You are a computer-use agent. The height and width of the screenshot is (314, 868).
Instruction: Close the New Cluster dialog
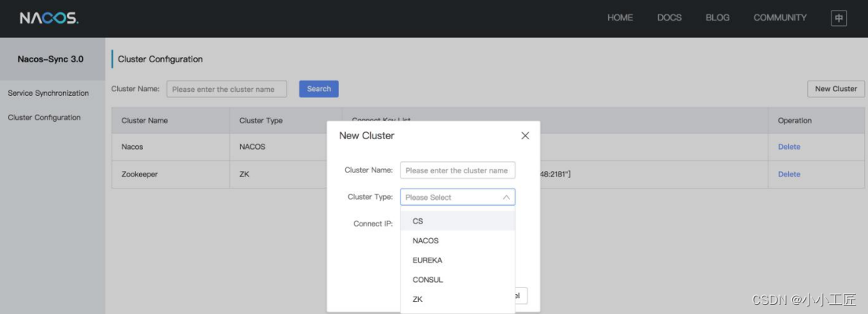525,135
